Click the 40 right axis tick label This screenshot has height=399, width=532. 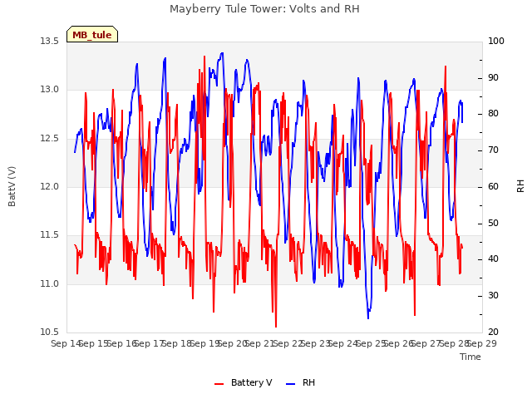click(x=493, y=259)
